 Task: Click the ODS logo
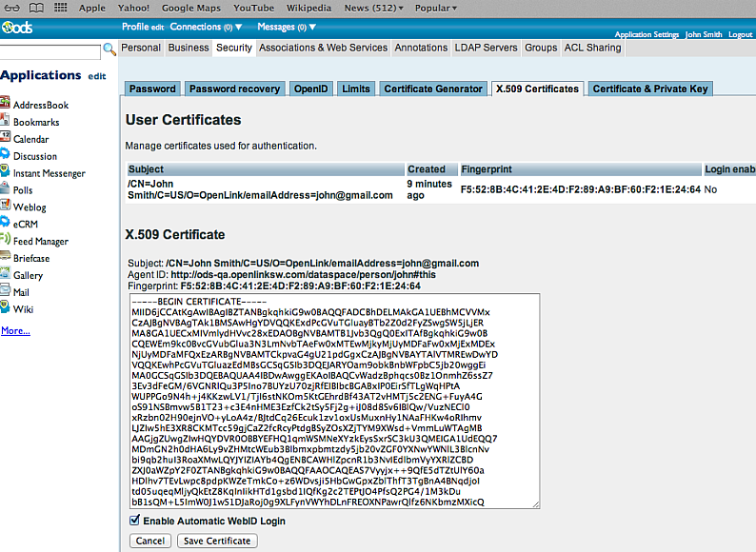point(16,28)
